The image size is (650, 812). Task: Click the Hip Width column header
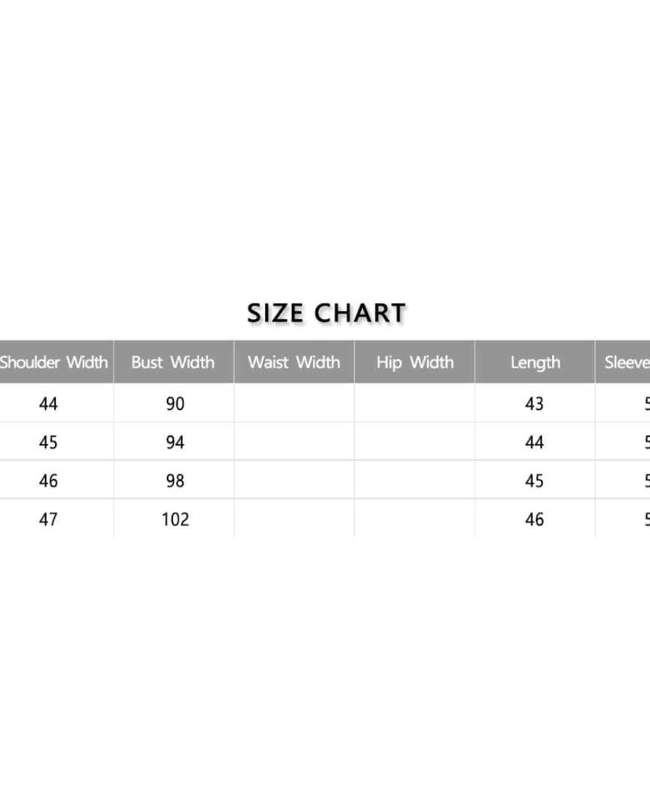pyautogui.click(x=415, y=362)
